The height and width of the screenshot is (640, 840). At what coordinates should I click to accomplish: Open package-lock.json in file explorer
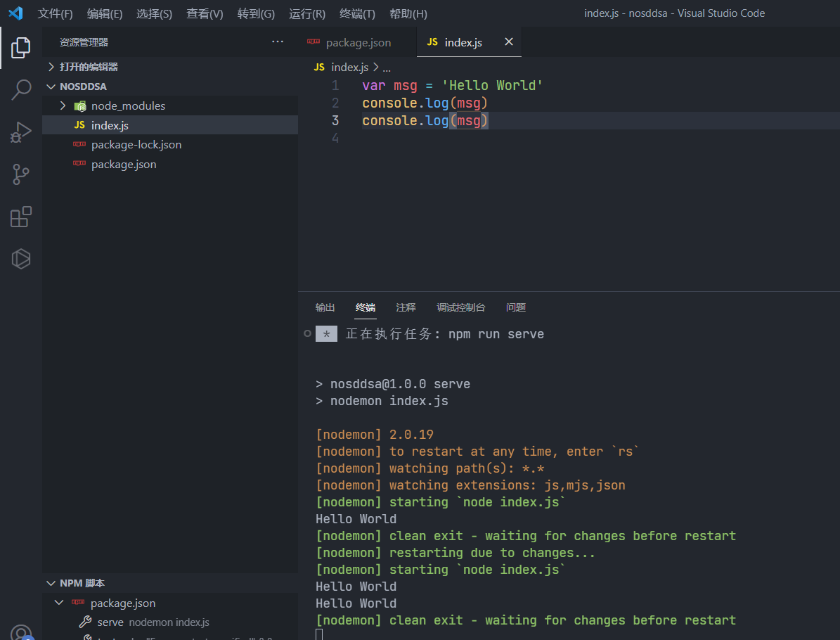pyautogui.click(x=170, y=145)
